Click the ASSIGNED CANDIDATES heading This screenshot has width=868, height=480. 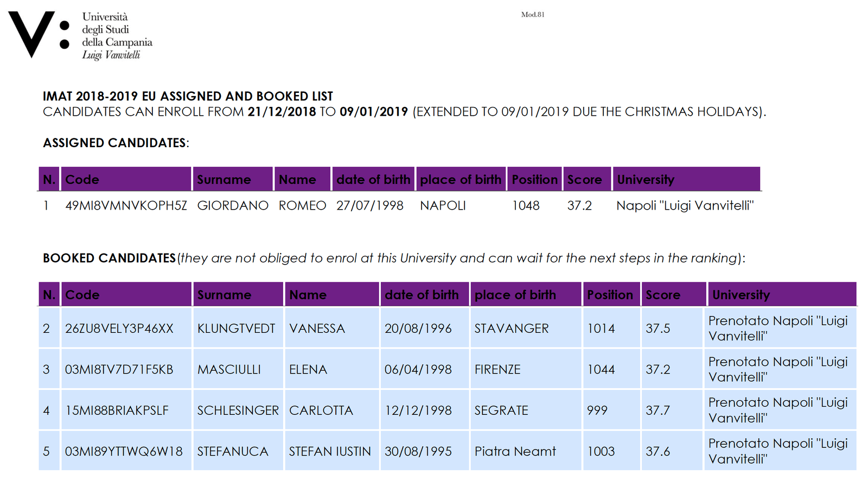tap(116, 143)
